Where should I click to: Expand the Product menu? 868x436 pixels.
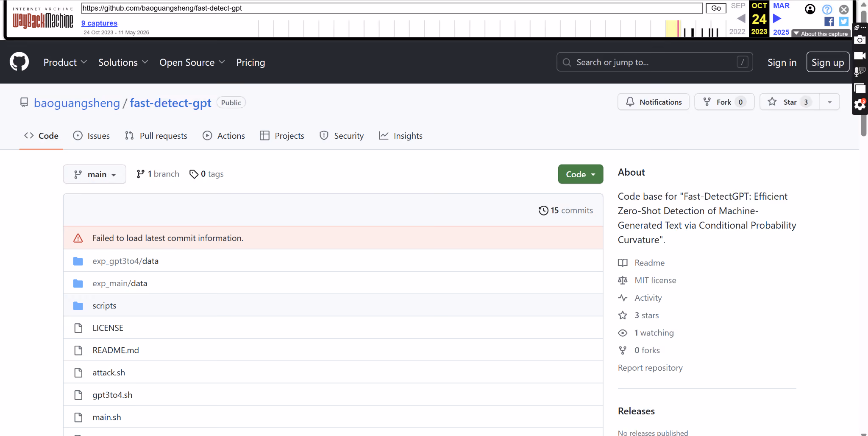pos(65,62)
